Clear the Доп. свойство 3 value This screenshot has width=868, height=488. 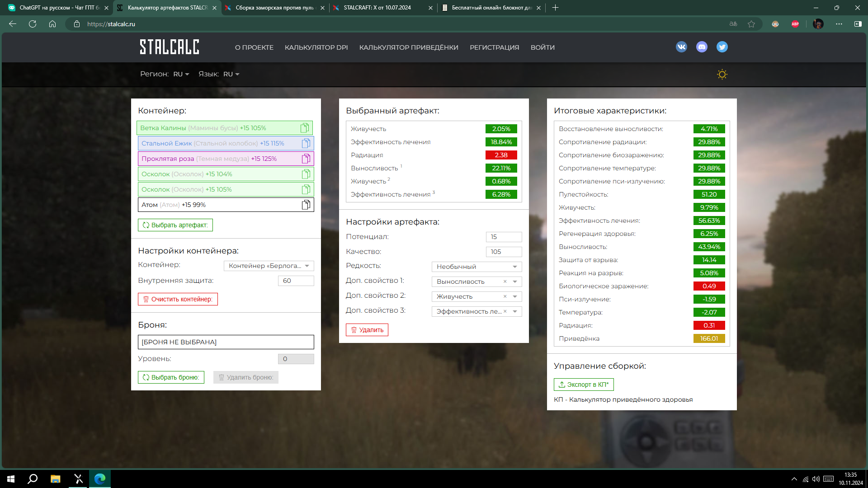coord(505,311)
